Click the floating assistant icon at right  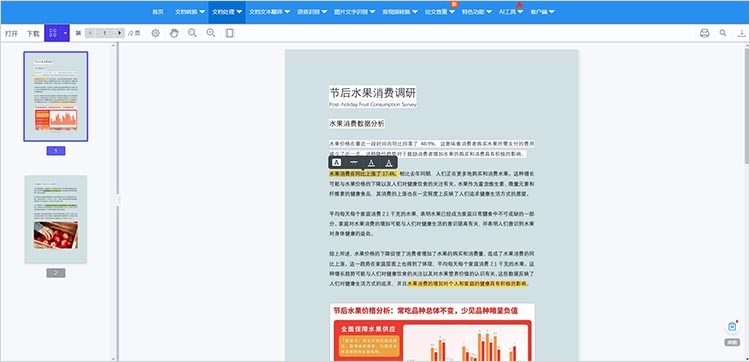pyautogui.click(x=732, y=327)
